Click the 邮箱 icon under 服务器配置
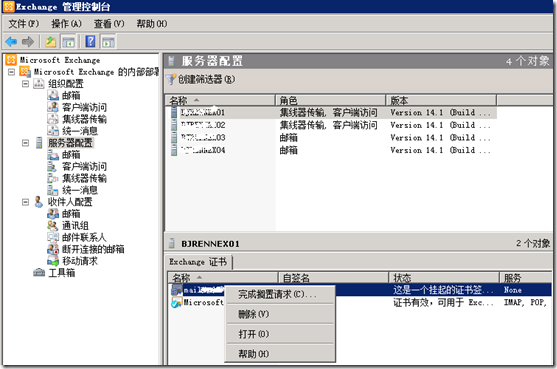Viewport: 557px width, 369px height. click(x=53, y=154)
